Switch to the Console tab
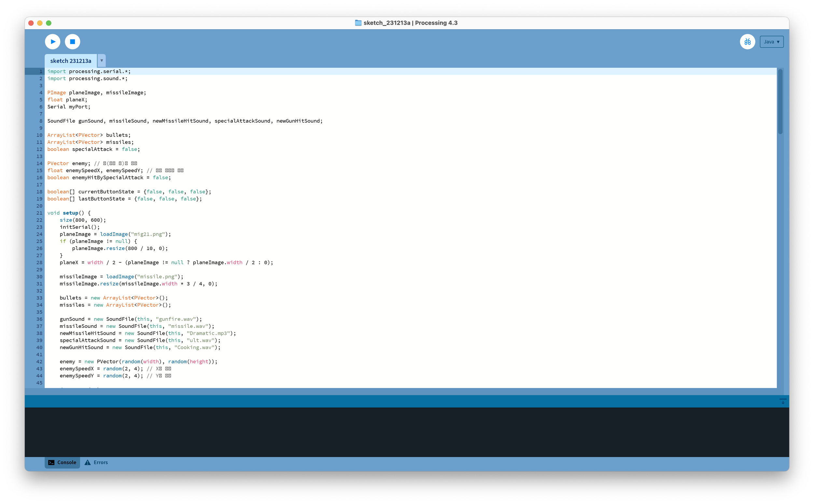 [62, 462]
